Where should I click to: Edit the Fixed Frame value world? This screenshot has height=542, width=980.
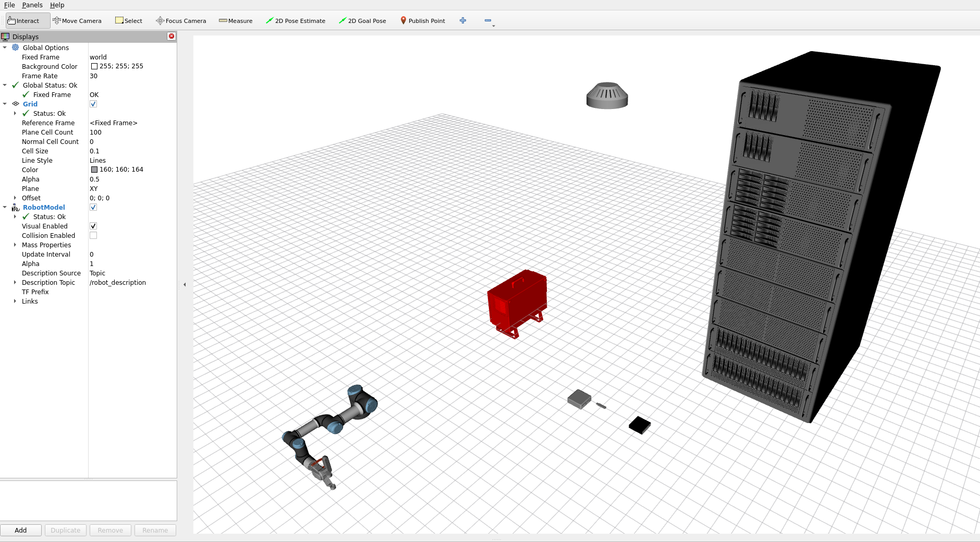tap(132, 57)
